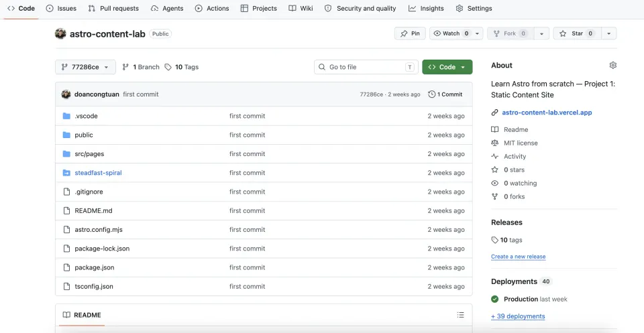The width and height of the screenshot is (644, 333).
Task: Open the Projects tab
Action: click(259, 8)
